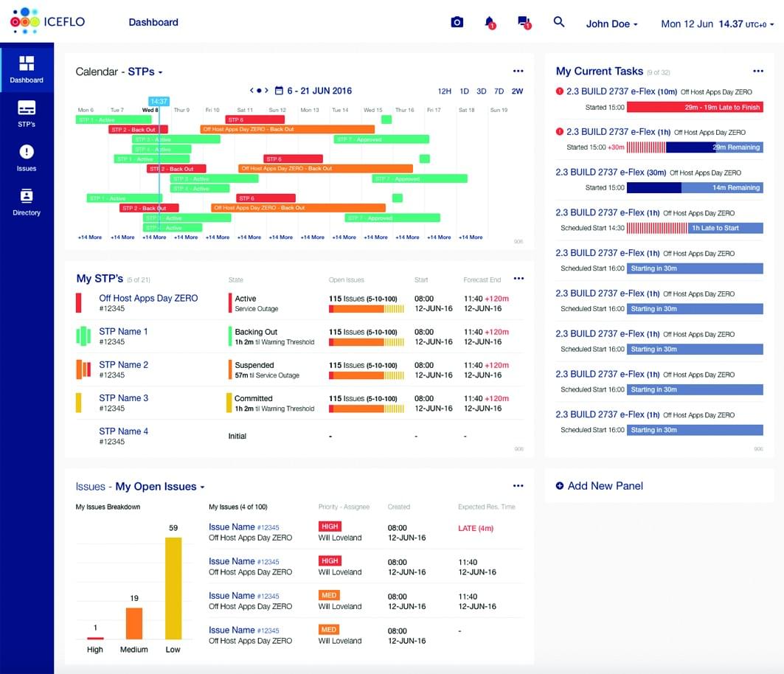Open notifications with the bell icon
This screenshot has height=674, width=784.
tap(490, 22)
